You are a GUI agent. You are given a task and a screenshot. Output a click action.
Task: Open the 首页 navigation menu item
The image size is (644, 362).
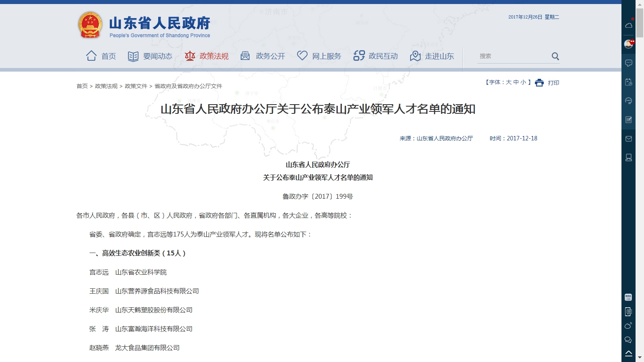point(109,56)
